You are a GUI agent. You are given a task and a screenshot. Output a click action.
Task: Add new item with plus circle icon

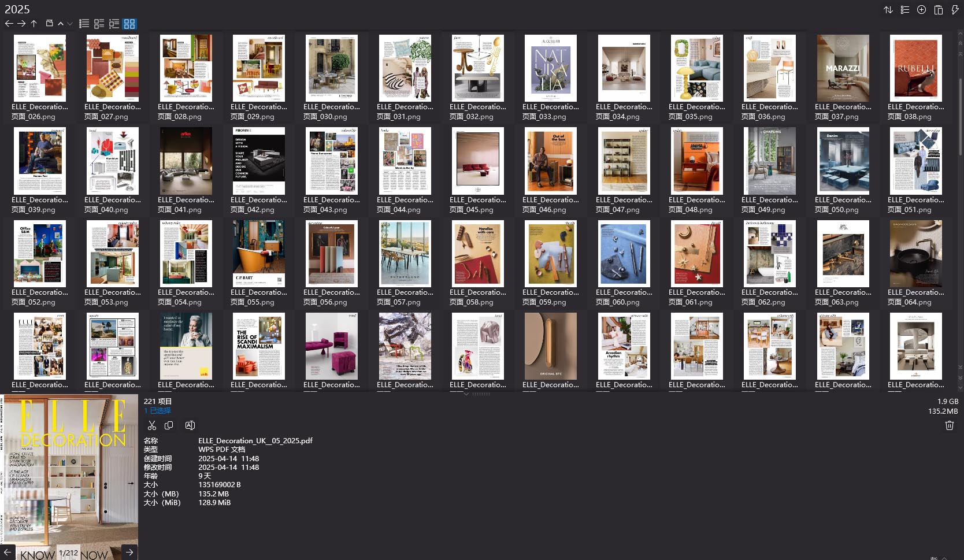click(922, 10)
